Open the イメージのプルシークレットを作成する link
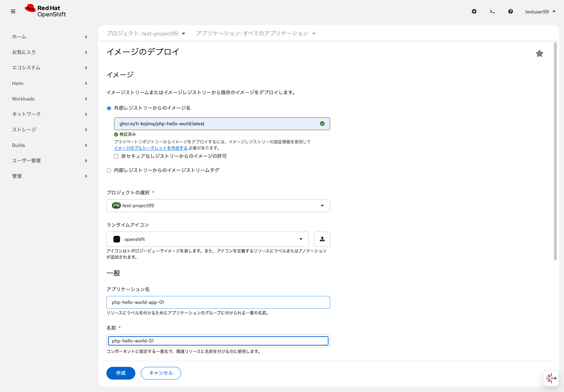The height and width of the screenshot is (392, 564). pos(151,148)
